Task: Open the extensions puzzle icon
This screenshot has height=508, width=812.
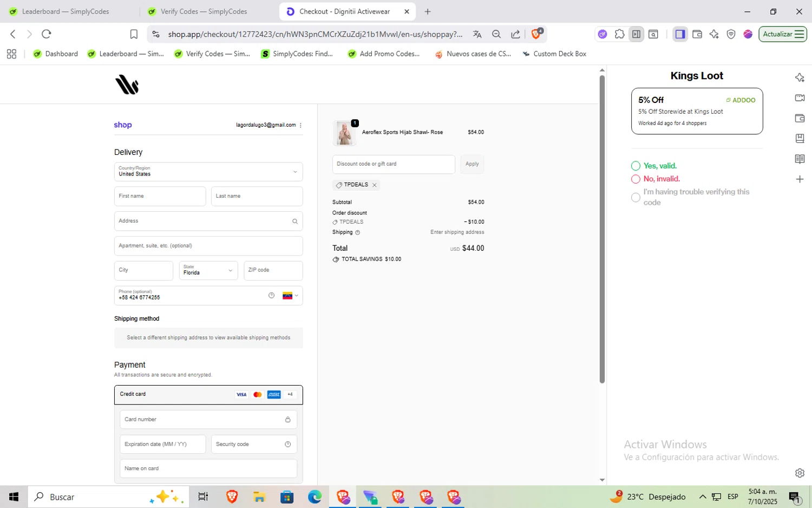Action: (x=619, y=34)
